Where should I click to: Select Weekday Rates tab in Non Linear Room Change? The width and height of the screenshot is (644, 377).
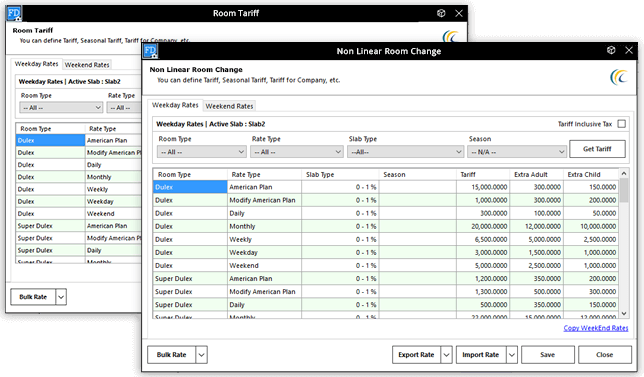(x=175, y=105)
